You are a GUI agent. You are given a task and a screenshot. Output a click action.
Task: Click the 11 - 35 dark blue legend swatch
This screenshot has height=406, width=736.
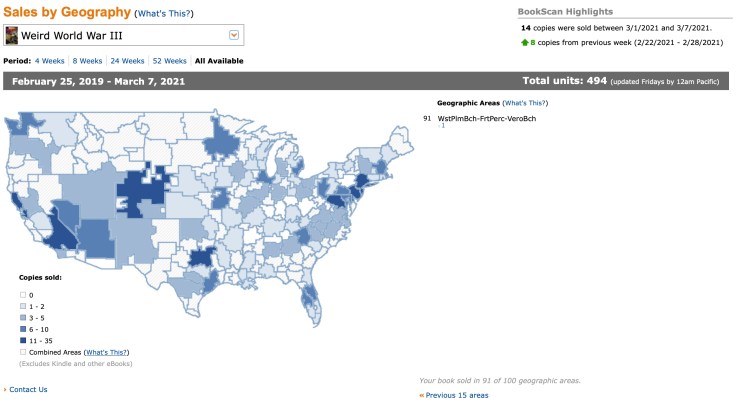(x=23, y=340)
